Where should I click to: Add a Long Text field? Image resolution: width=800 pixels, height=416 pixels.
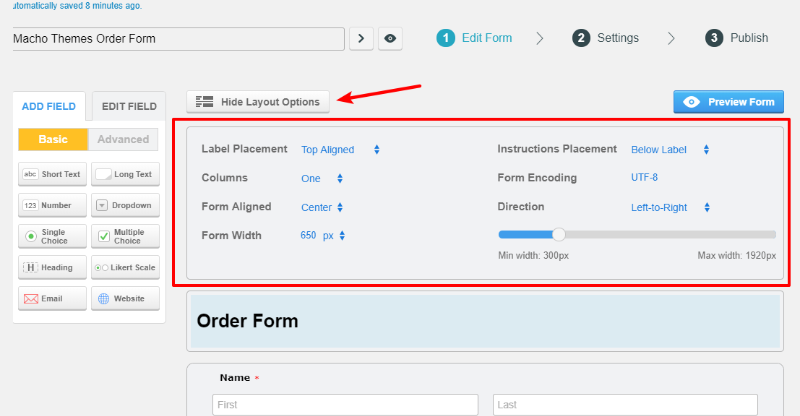[125, 174]
